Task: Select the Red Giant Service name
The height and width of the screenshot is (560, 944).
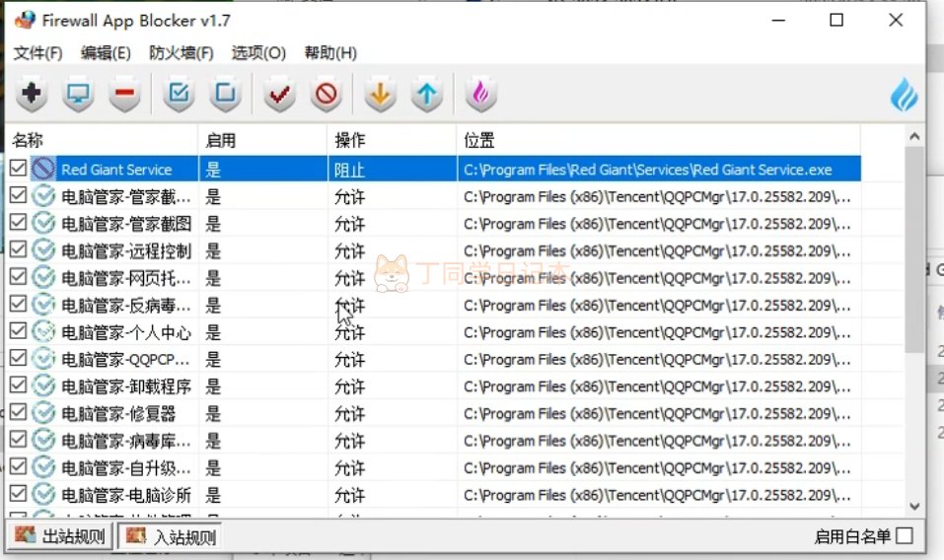Action: [x=116, y=170]
